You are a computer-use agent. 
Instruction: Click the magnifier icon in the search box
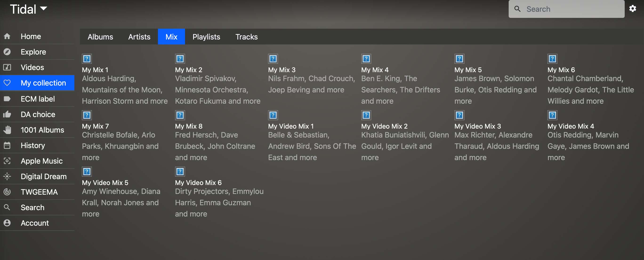517,9
